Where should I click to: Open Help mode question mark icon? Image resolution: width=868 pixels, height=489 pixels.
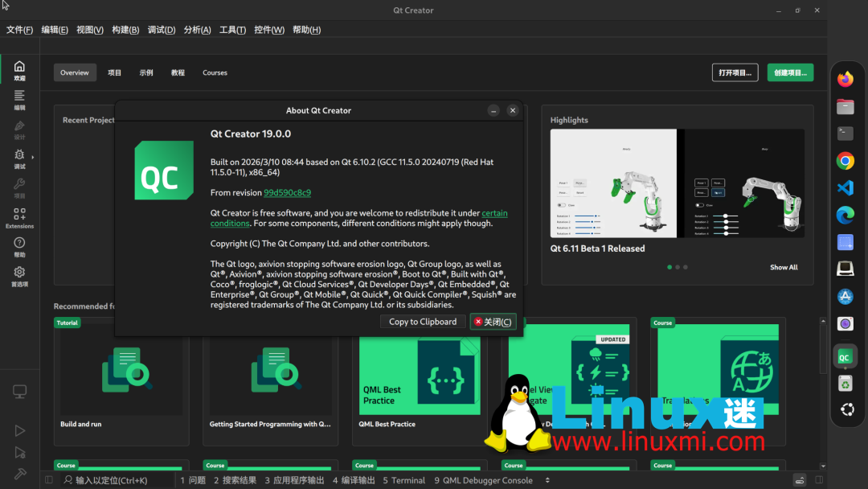pyautogui.click(x=19, y=247)
